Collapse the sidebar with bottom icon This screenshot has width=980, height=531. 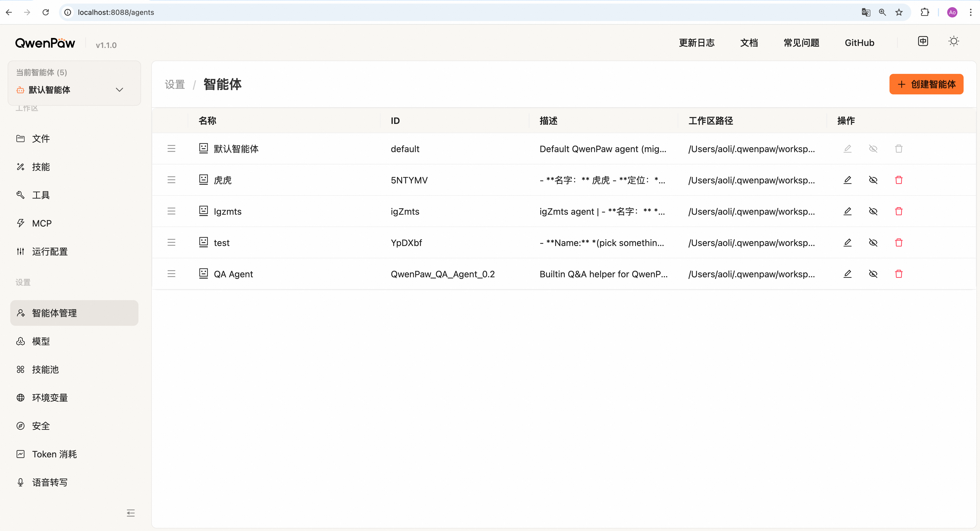[131, 513]
